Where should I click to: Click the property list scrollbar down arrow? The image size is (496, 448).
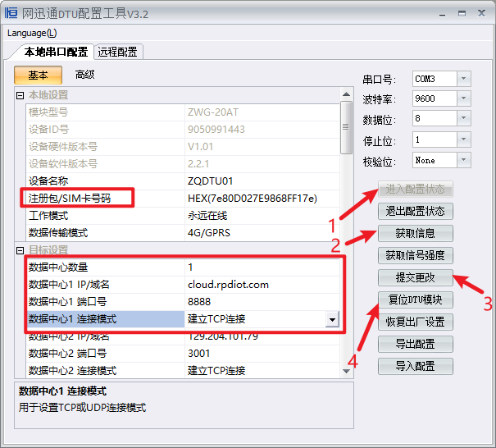(x=346, y=371)
